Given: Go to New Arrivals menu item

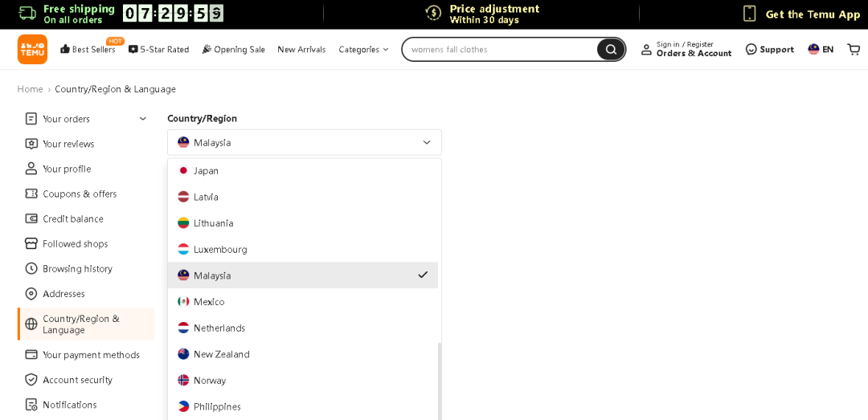Looking at the screenshot, I should click(x=301, y=50).
